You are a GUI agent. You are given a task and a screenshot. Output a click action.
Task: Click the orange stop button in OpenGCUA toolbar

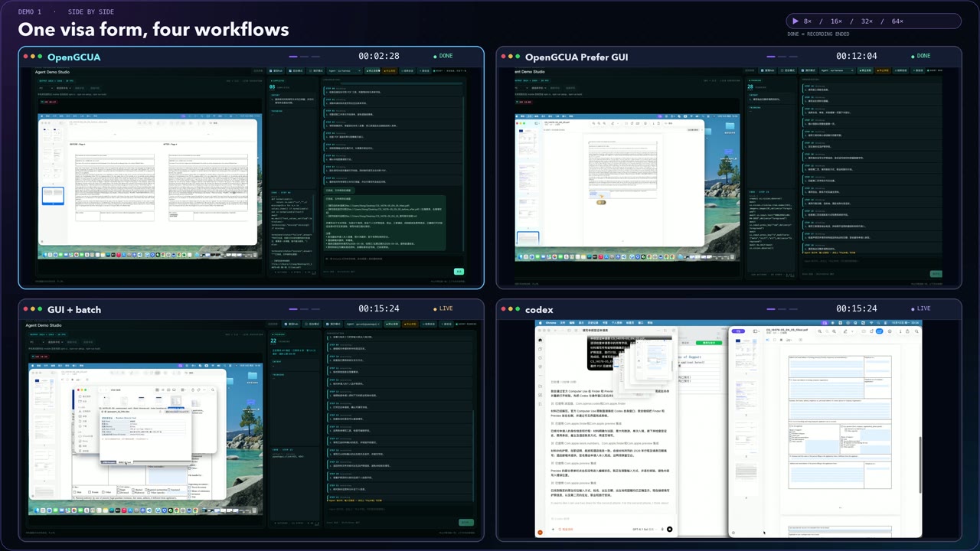(390, 70)
